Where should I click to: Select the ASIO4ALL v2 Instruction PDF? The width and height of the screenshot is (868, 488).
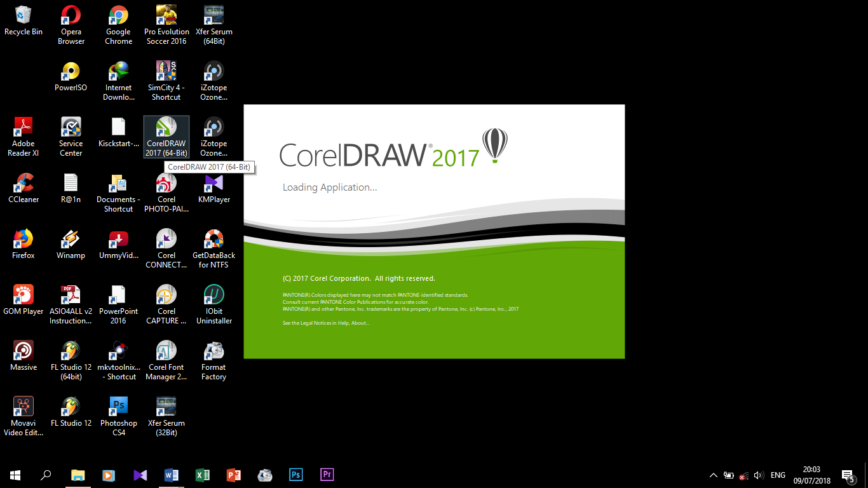71,305
